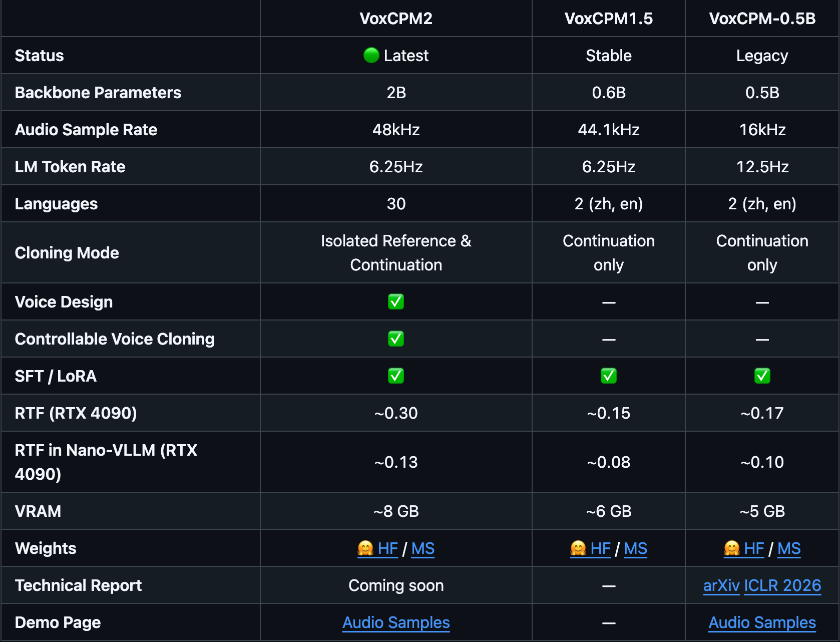Open Audio Samples demo for VoxCPM2

tap(396, 622)
